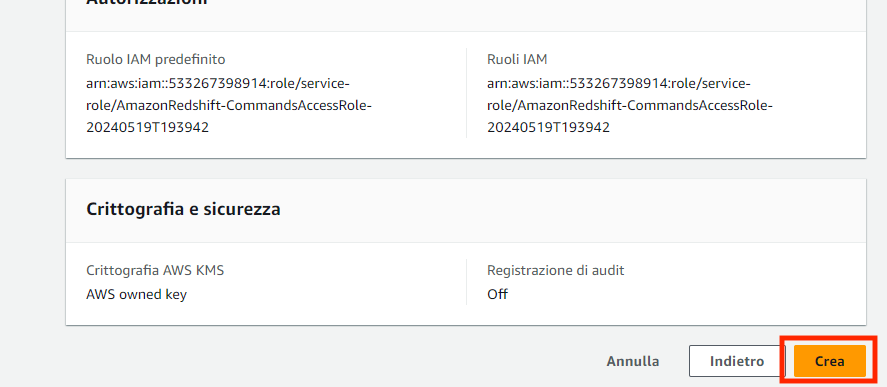The width and height of the screenshot is (887, 387).
Task: Click the 20240519T193942 timestamp under Ruolo IAM predefinito
Action: [147, 127]
